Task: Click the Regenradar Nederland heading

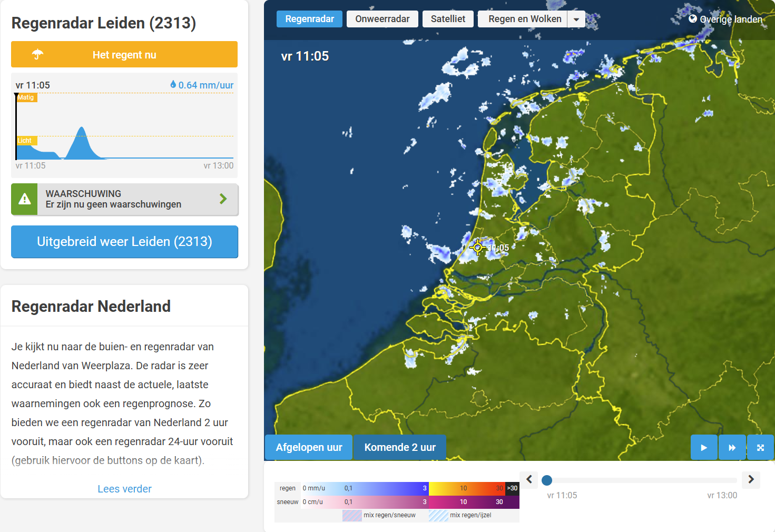Action: pyautogui.click(x=91, y=306)
